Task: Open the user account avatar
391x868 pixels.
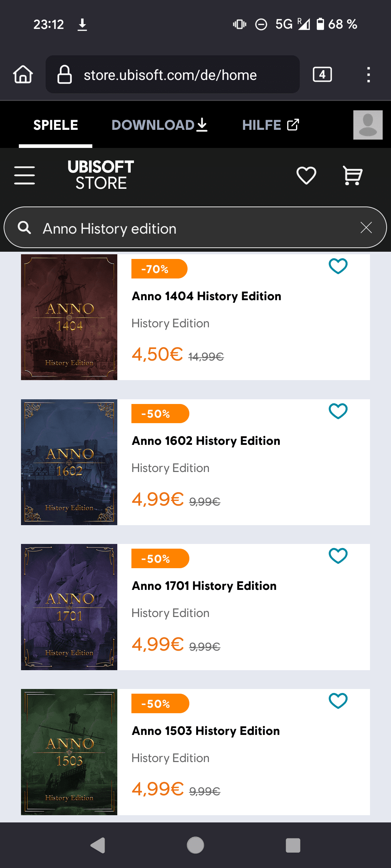Action: coord(368,125)
